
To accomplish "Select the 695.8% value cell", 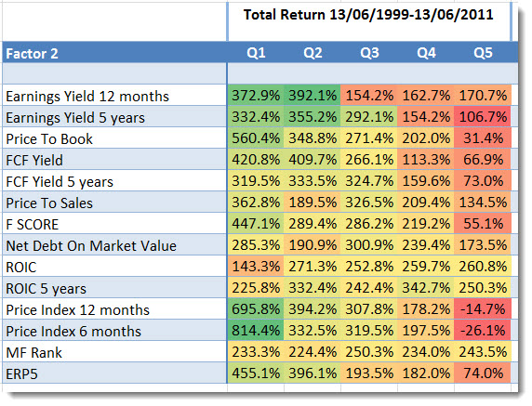I will click(x=256, y=309).
